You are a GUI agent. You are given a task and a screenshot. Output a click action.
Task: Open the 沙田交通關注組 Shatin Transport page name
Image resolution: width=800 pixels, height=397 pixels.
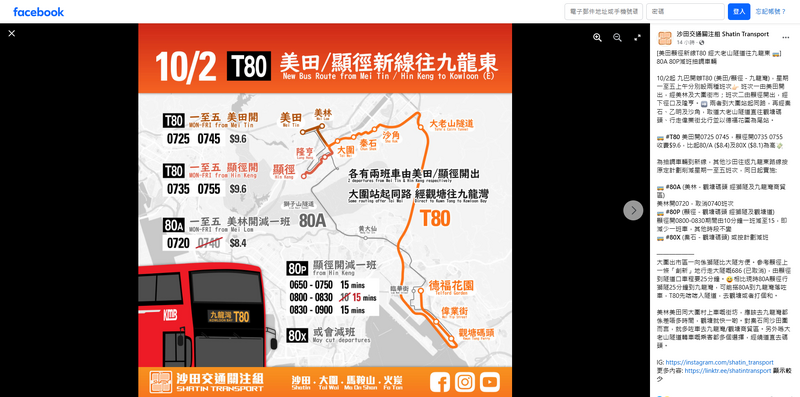(722, 34)
